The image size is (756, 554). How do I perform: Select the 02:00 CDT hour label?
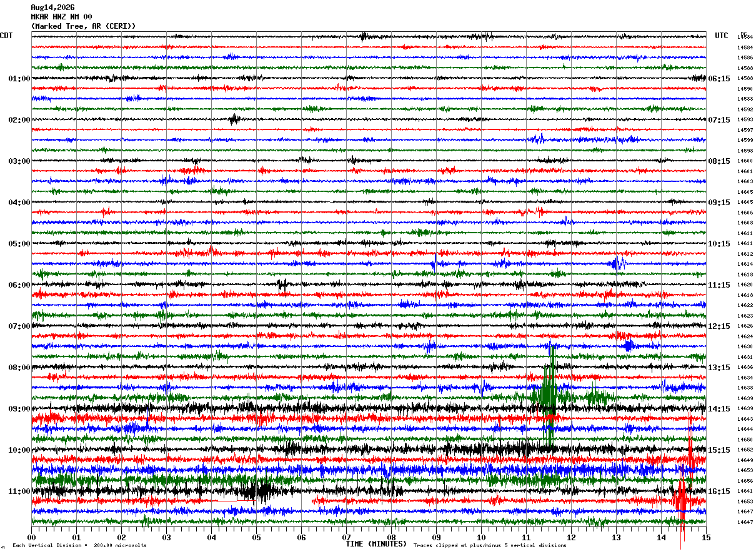pyautogui.click(x=19, y=120)
